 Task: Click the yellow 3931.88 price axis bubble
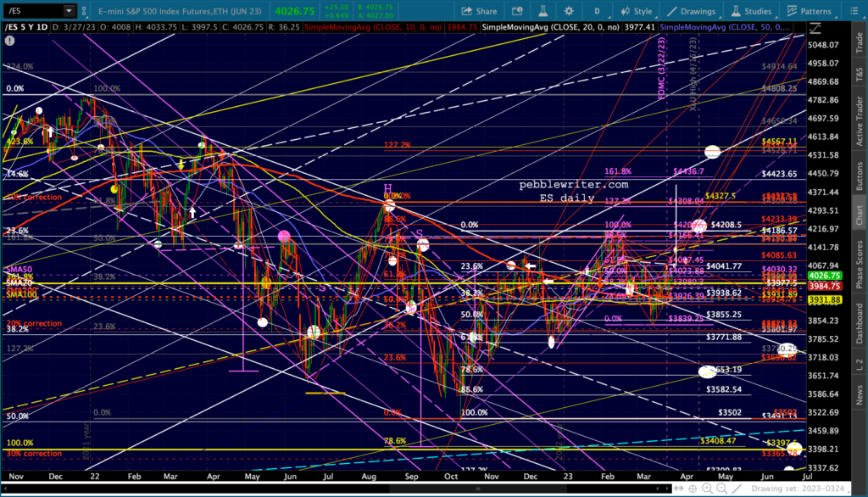(x=825, y=299)
